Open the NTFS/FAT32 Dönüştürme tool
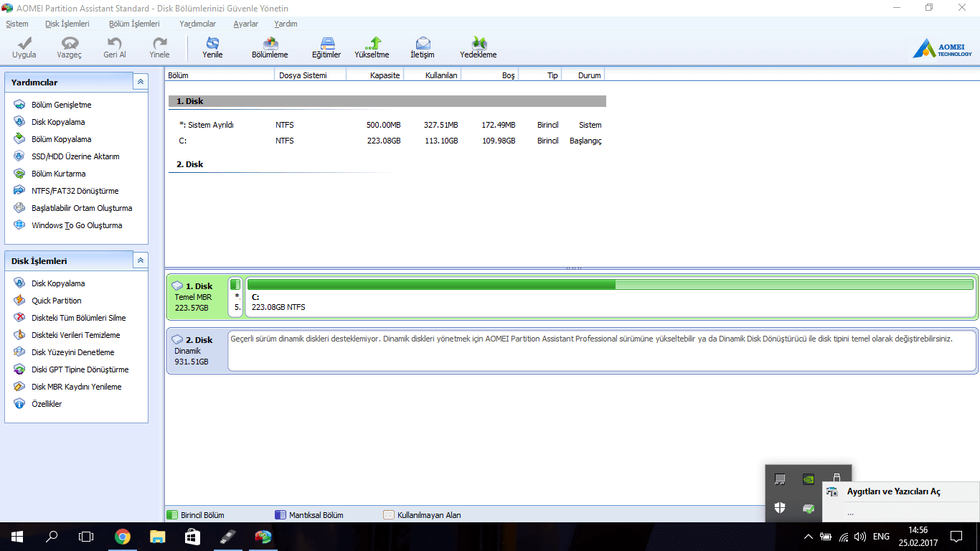Image resolution: width=980 pixels, height=551 pixels. pos(75,191)
